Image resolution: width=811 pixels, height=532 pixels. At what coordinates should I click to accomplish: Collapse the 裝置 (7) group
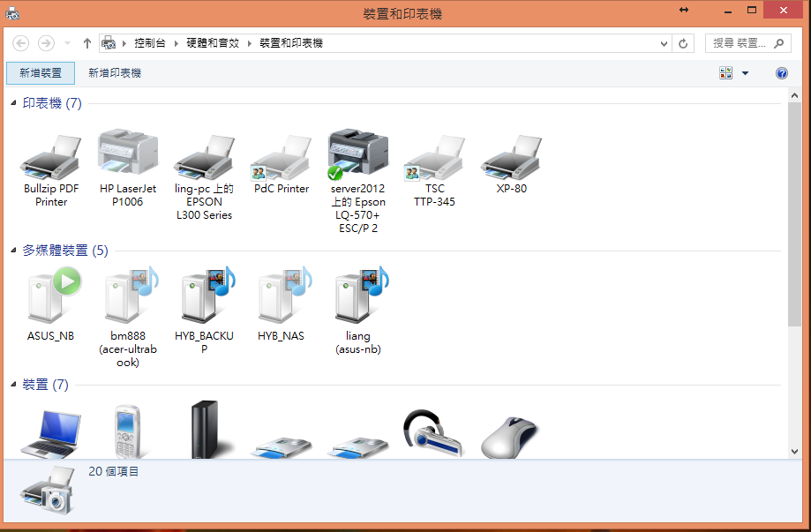(14, 384)
